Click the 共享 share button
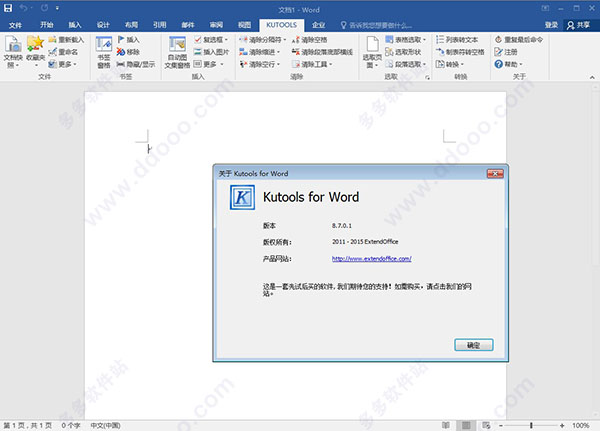600x431 pixels. [x=579, y=25]
